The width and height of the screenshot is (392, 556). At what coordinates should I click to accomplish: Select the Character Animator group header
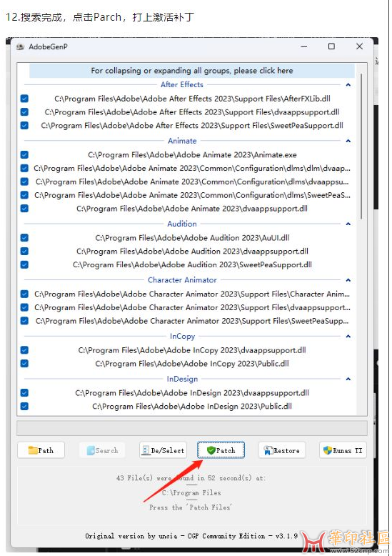click(x=182, y=280)
